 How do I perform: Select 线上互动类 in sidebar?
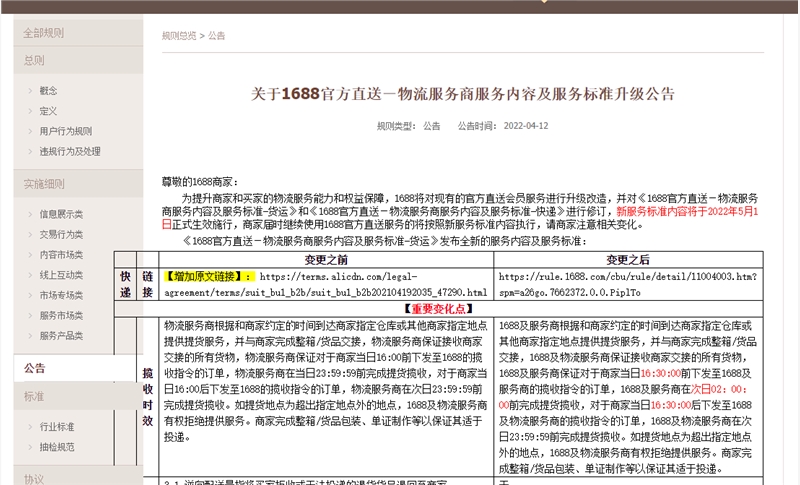pos(61,275)
